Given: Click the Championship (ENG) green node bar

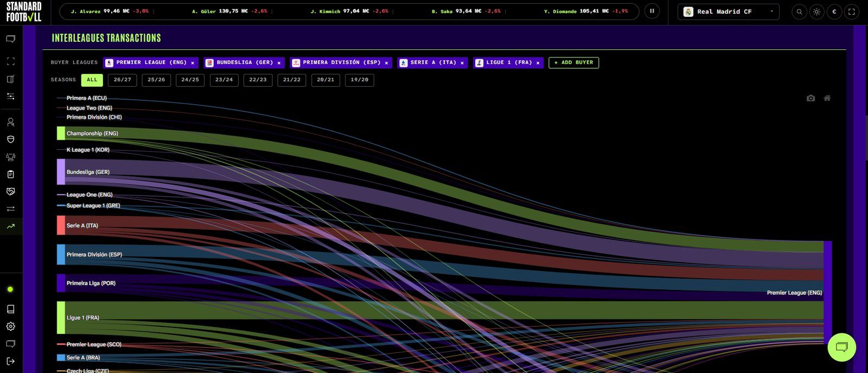Looking at the screenshot, I should pyautogui.click(x=61, y=133).
